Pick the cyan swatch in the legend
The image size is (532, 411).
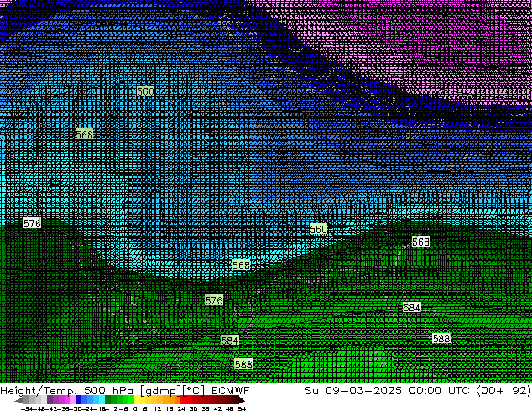[102, 400]
